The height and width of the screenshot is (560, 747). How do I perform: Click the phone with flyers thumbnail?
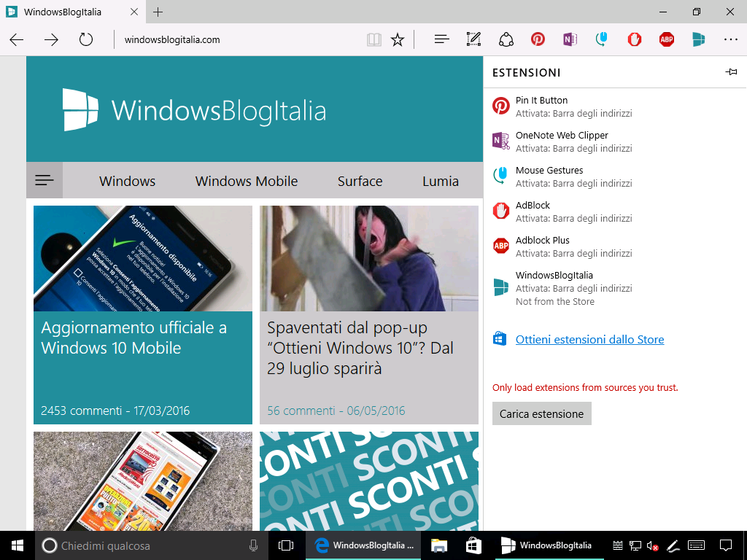pos(143,481)
